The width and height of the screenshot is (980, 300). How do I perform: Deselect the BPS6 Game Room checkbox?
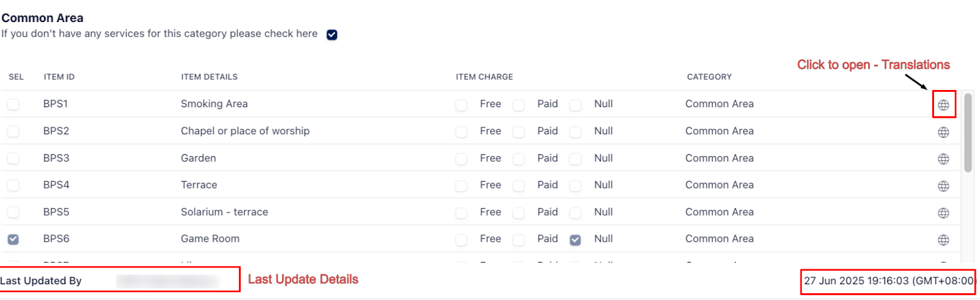pos(13,239)
